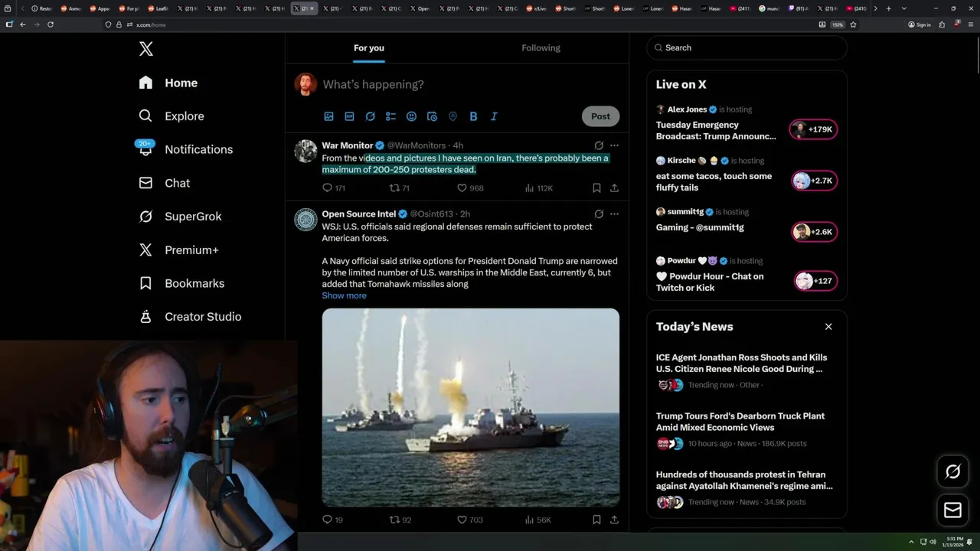This screenshot has width=980, height=551.
Task: Toggle italic formatting in composer
Action: (494, 116)
